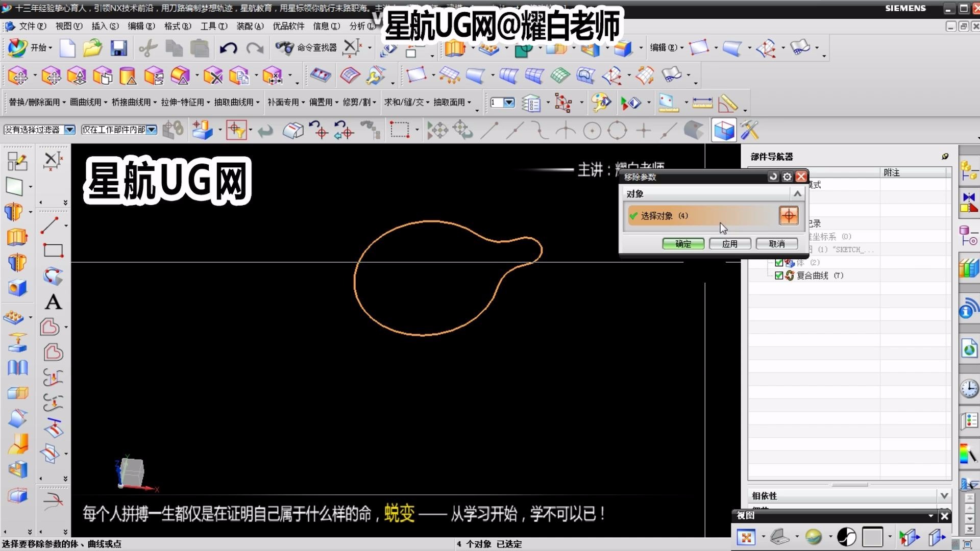Open the 仅在工作部件内部 dropdown

(x=152, y=130)
